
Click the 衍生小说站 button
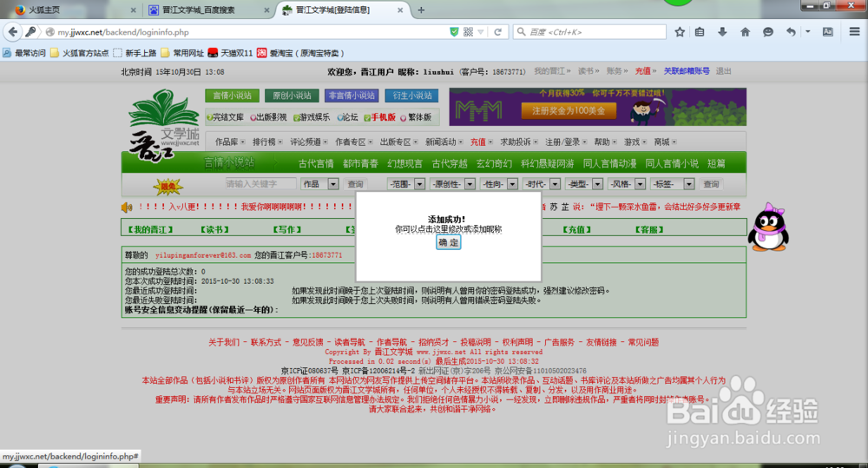411,96
